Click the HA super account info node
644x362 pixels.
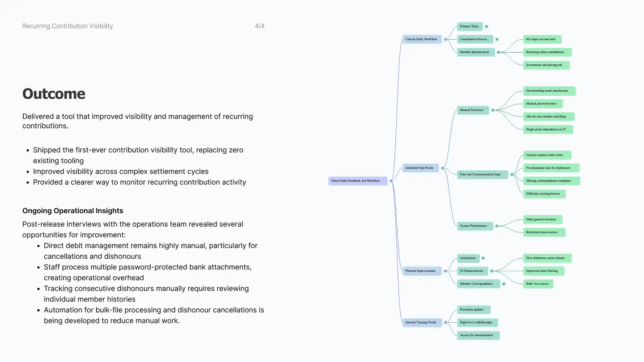[542, 39]
